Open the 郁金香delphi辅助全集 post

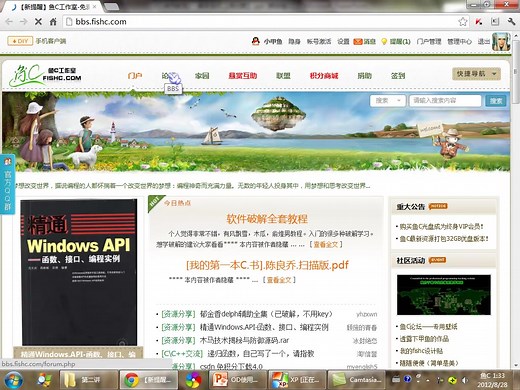[266, 314]
